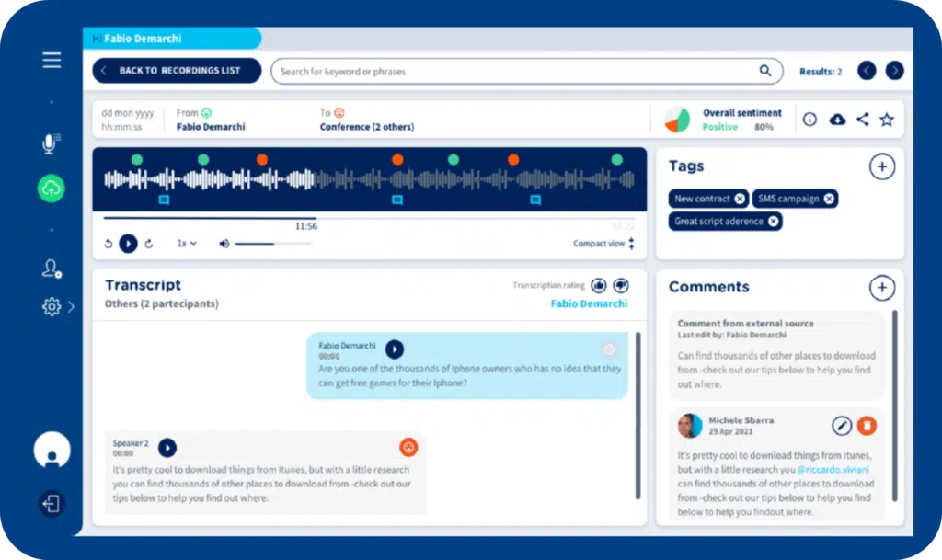Star this recording as a favorite
This screenshot has width=942, height=560.
[887, 119]
